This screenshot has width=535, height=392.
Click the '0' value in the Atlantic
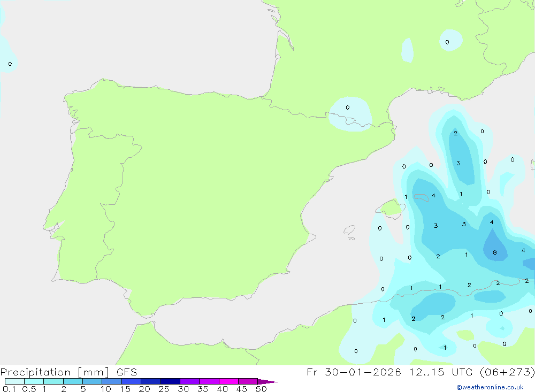click(x=10, y=64)
